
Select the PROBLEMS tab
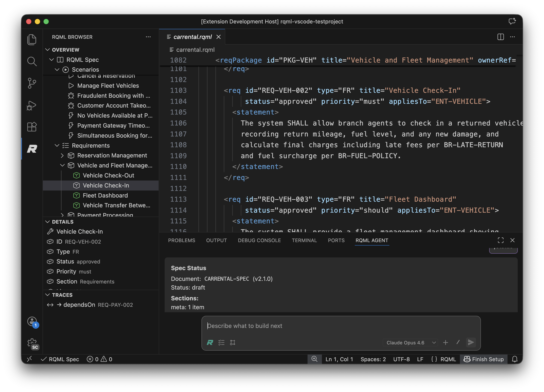pos(182,240)
